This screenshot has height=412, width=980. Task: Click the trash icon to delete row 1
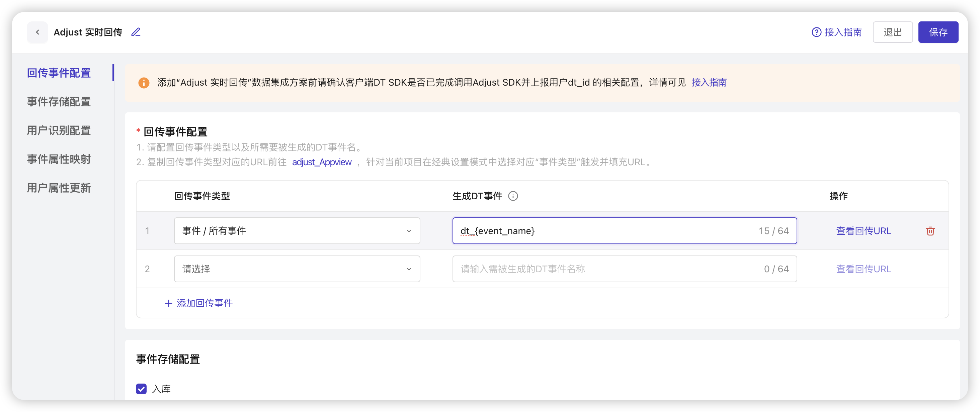tap(930, 231)
